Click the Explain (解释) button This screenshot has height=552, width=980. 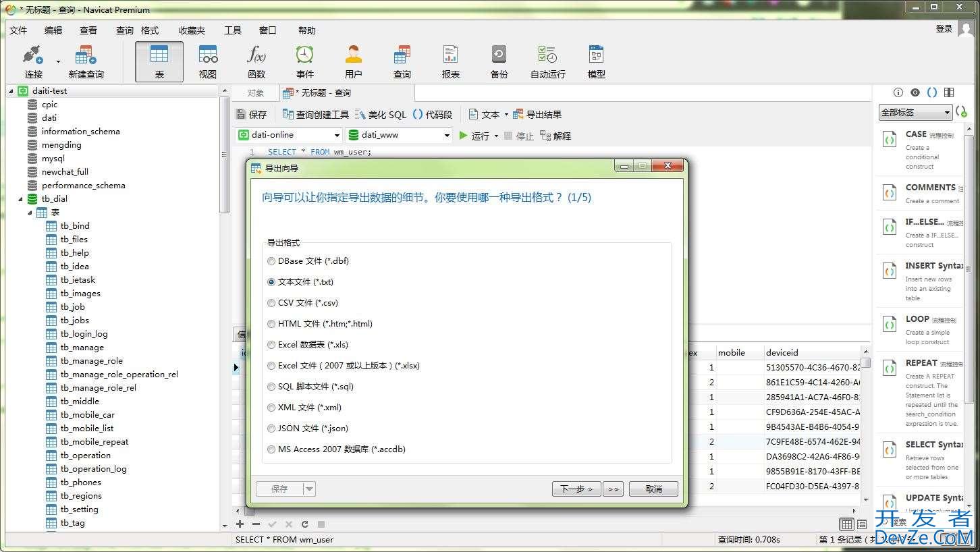[555, 136]
